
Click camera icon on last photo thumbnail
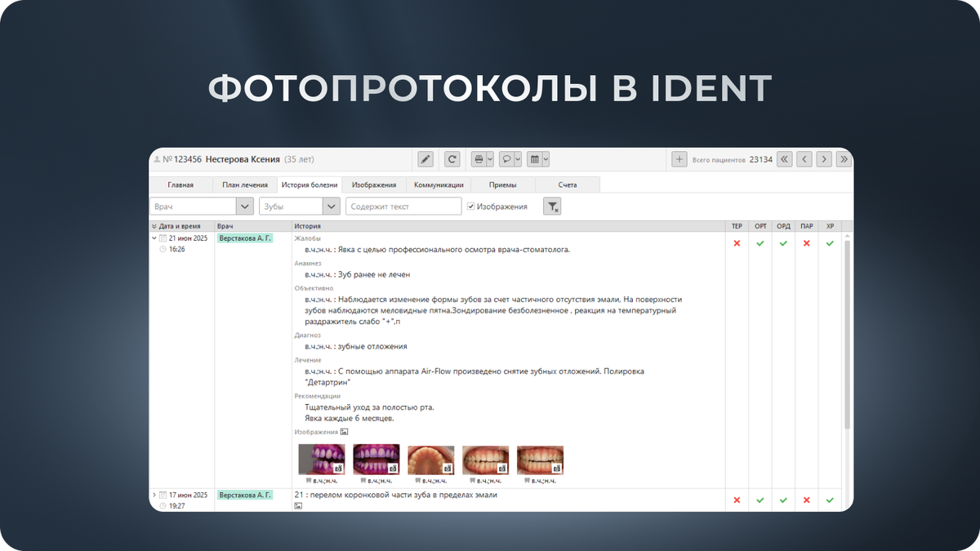[556, 469]
